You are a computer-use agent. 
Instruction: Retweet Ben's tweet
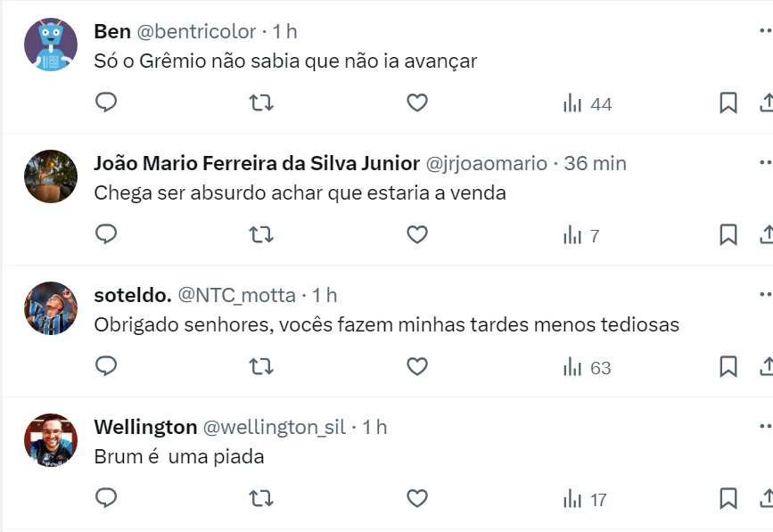(261, 103)
